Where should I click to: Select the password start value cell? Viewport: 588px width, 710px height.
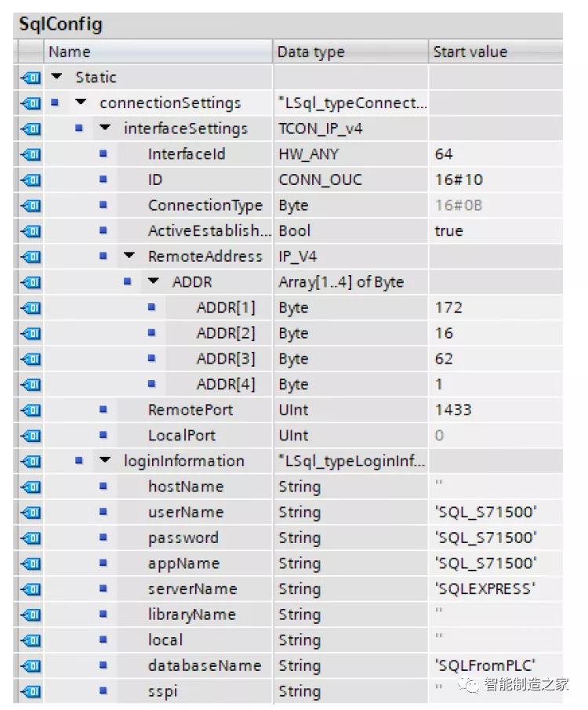click(x=495, y=538)
